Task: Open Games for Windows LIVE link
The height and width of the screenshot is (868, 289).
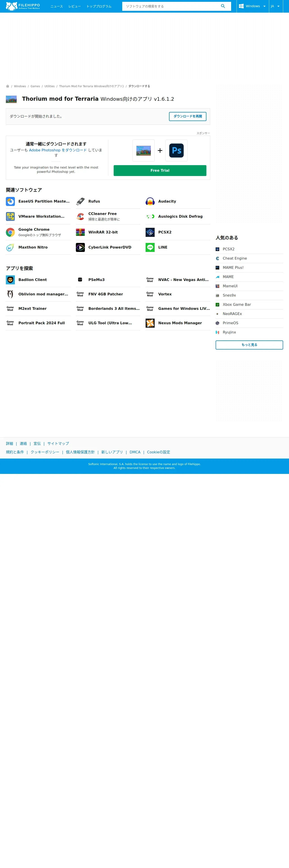Action: pos(184,309)
